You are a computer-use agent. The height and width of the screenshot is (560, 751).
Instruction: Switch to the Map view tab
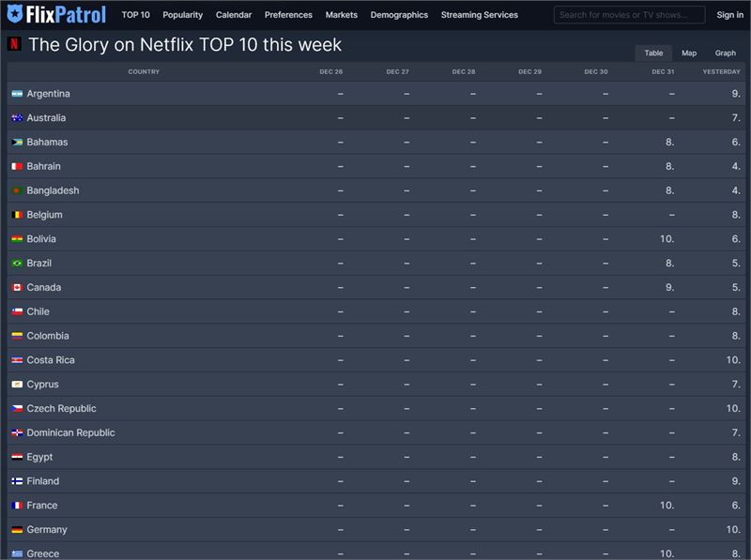click(x=689, y=53)
